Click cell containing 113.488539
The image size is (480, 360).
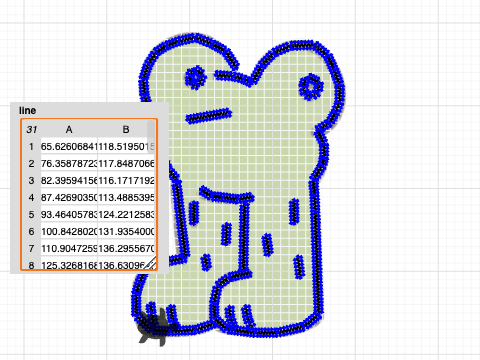126,197
